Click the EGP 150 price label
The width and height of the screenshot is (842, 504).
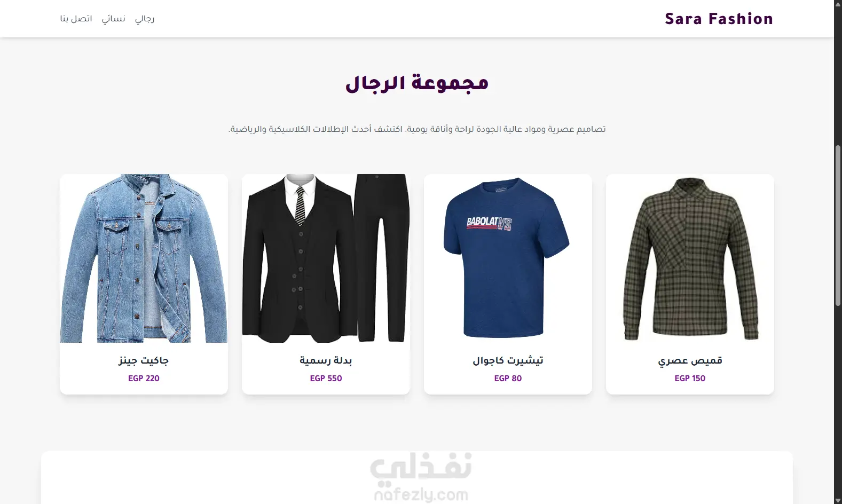pos(690,378)
